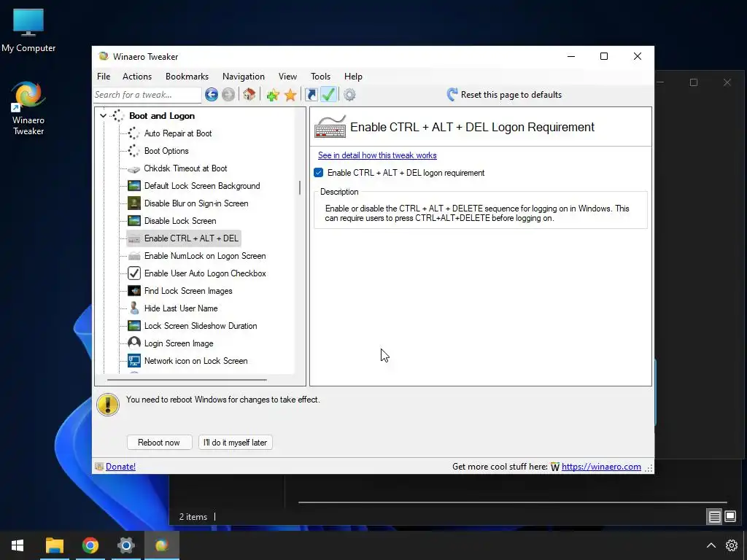The image size is (747, 560).
Task: Click Winaero Tweaker taskbar button
Action: (161, 545)
